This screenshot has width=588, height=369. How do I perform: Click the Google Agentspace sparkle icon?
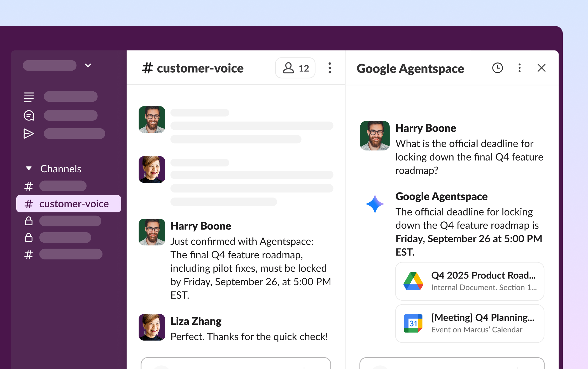[375, 204]
